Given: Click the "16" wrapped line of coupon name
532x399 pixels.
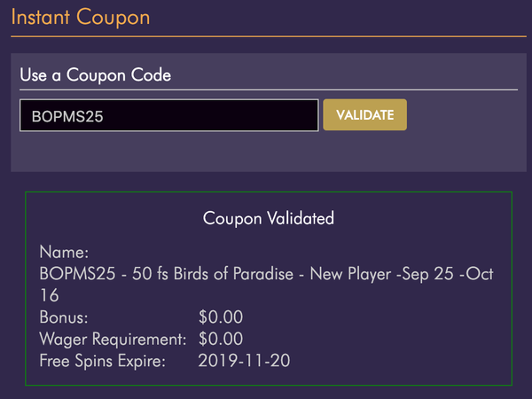Looking at the screenshot, I should coord(50,295).
